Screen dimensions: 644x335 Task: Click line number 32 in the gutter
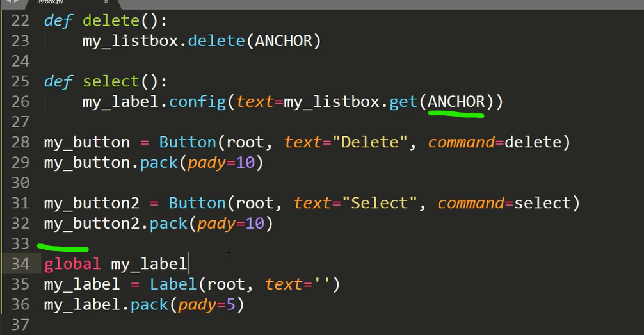pyautogui.click(x=20, y=224)
